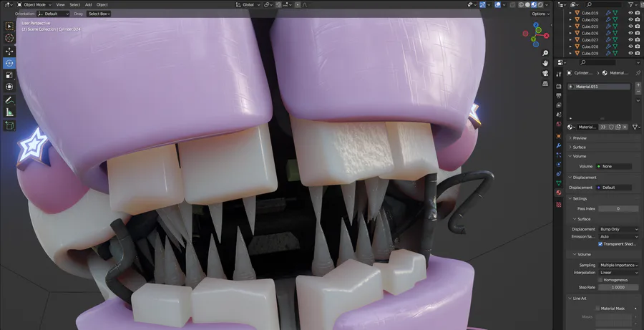Switch orthographic/perspective via grid icon
Screen dimensions: 644x330
coord(545,83)
